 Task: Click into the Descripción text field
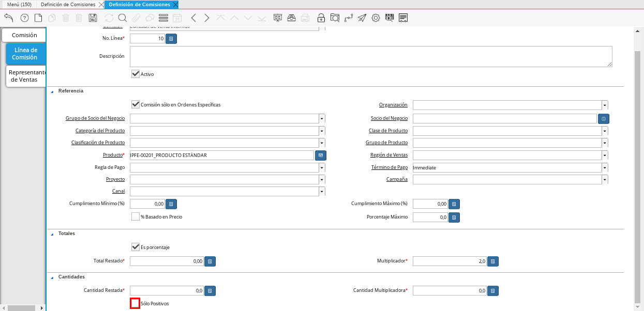[x=370, y=56]
